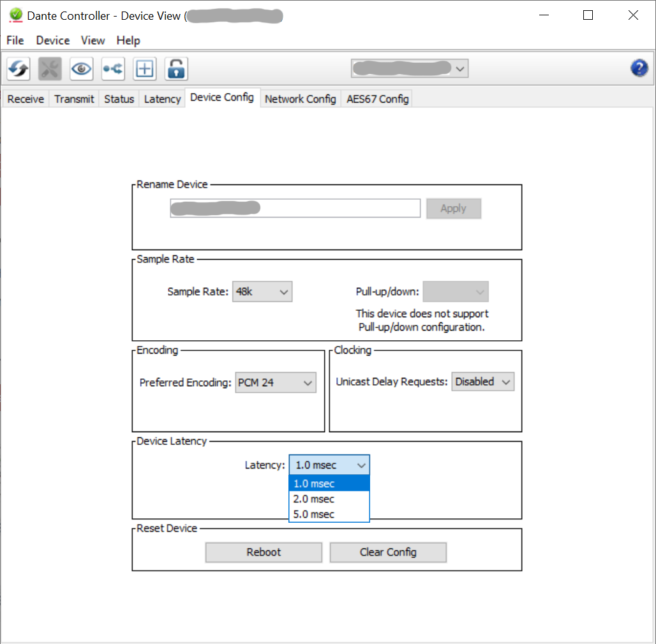Image resolution: width=656 pixels, height=644 pixels.
Task: Open the Help menu
Action: point(128,41)
